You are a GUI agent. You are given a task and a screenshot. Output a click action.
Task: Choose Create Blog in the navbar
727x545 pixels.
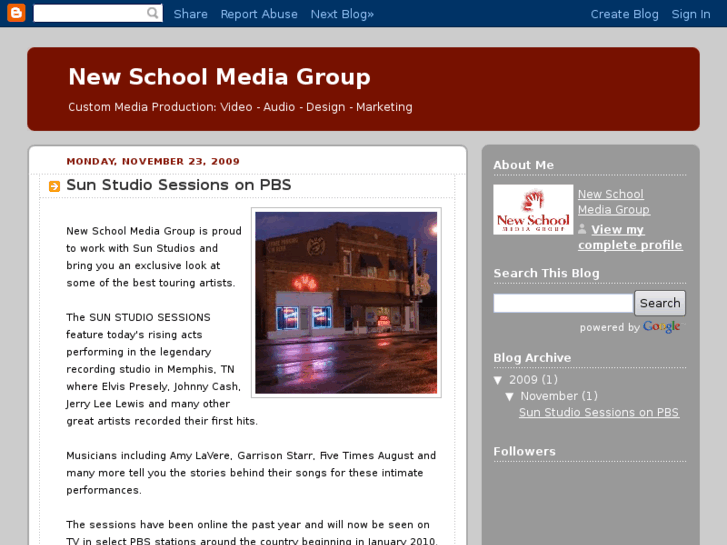click(x=624, y=14)
